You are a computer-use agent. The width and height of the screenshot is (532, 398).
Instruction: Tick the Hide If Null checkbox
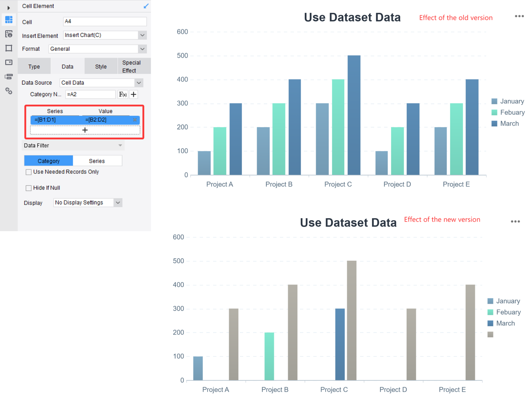pos(29,188)
